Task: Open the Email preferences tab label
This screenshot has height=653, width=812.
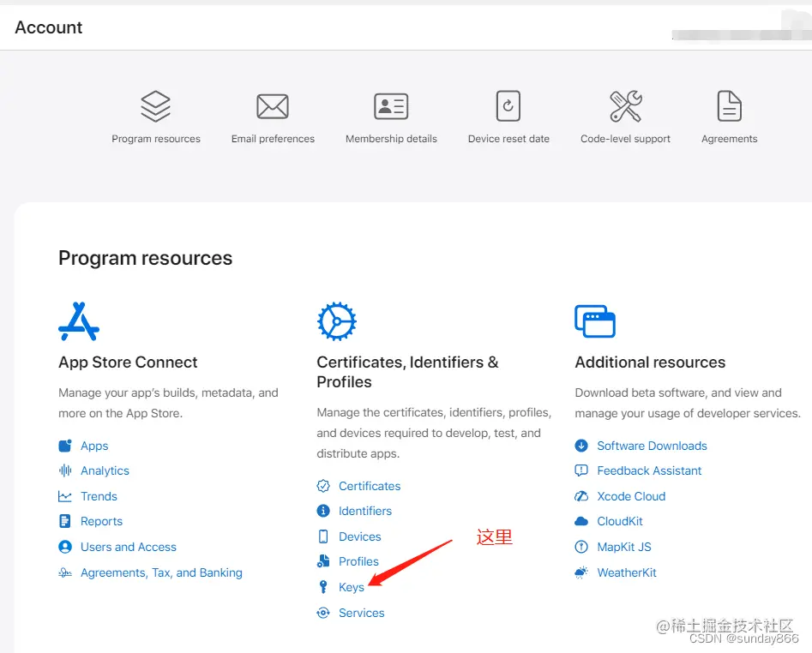Action: click(x=273, y=139)
